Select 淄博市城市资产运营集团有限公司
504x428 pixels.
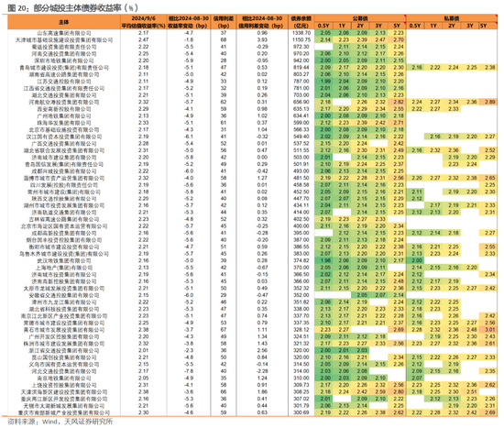pos(64,178)
